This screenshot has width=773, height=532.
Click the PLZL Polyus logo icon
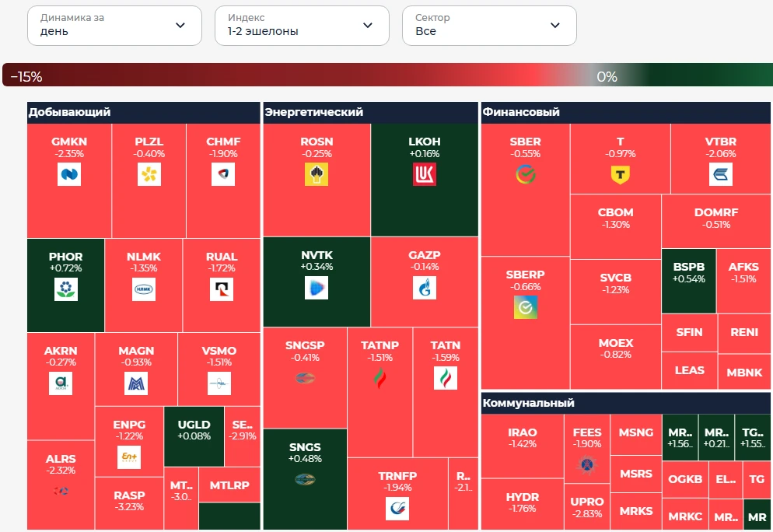[149, 174]
